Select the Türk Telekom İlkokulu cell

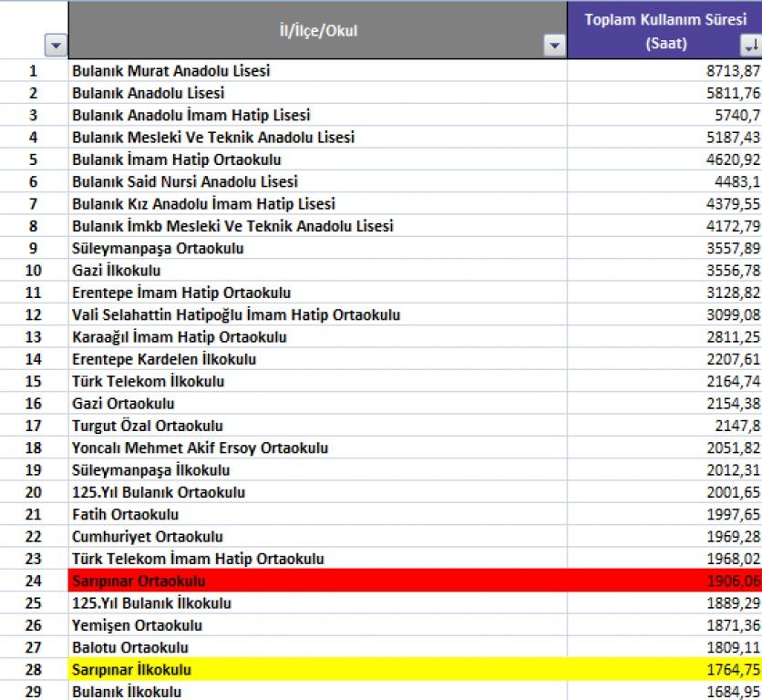point(317,381)
